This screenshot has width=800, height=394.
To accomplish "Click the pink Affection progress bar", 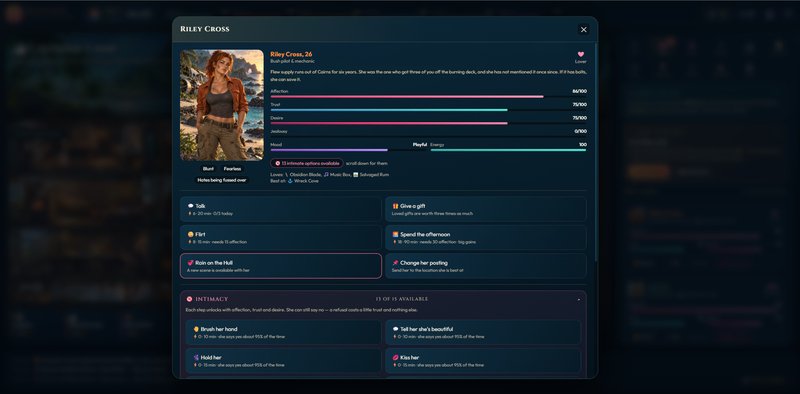I will click(x=407, y=96).
